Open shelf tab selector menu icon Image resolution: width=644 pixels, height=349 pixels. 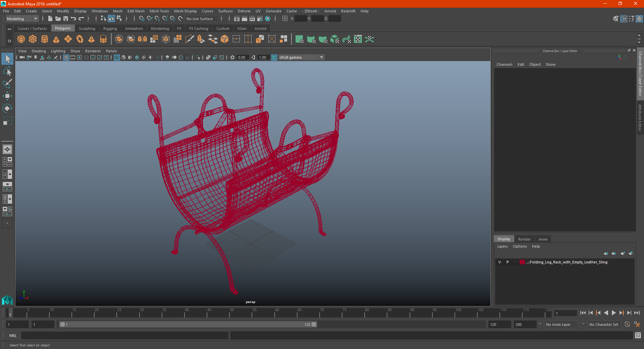point(9,29)
